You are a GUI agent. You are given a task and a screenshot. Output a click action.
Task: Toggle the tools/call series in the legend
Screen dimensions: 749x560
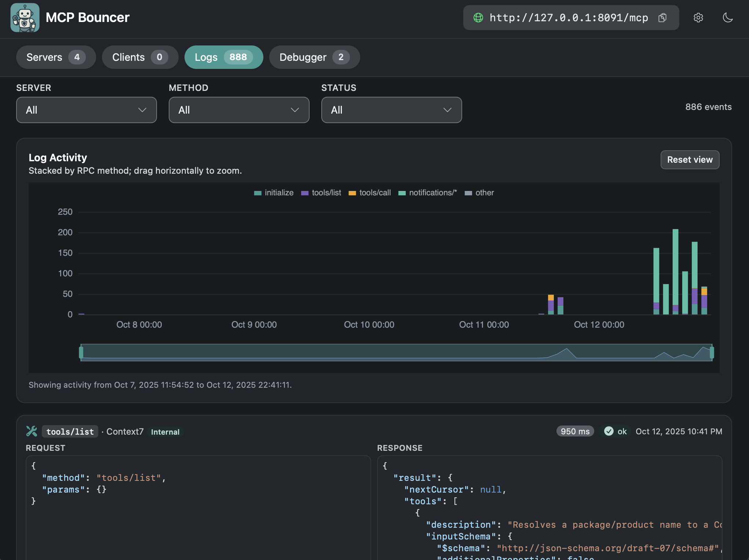[369, 192]
